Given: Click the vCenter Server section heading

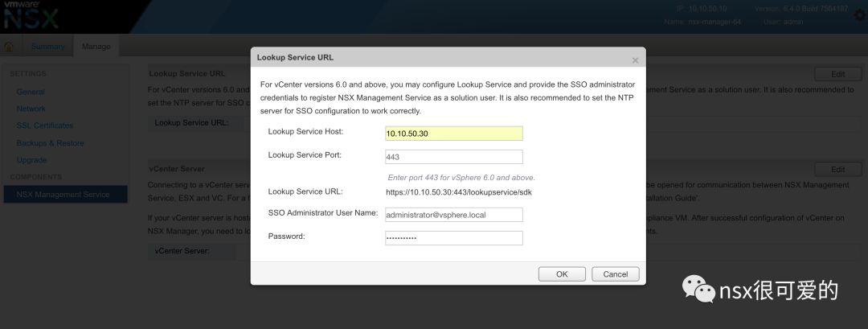Looking at the screenshot, I should coord(177,168).
